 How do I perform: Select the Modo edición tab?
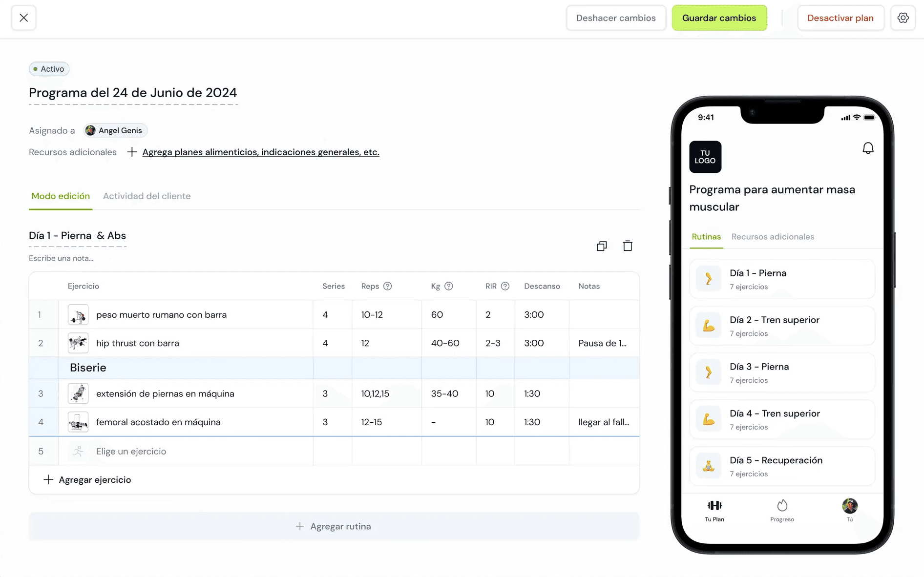[61, 196]
